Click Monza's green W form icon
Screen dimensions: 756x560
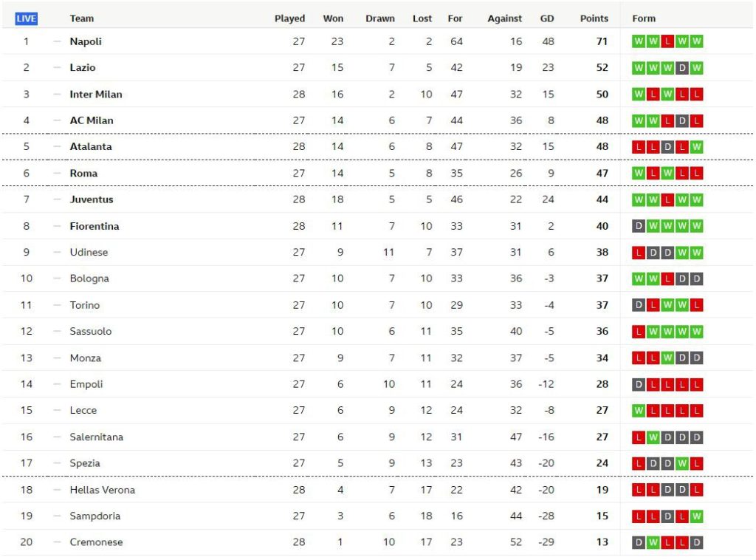tap(667, 358)
